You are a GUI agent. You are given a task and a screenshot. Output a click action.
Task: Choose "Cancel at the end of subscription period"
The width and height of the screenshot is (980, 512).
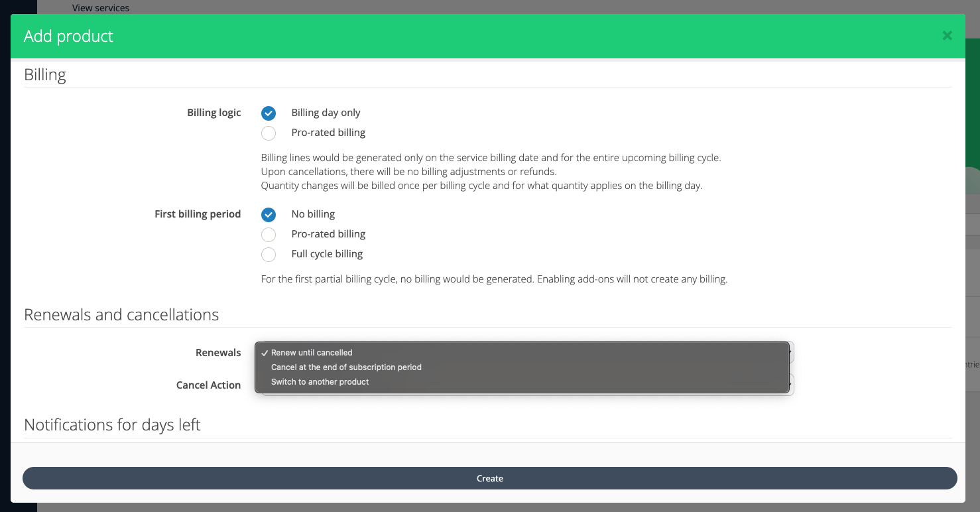click(346, 367)
